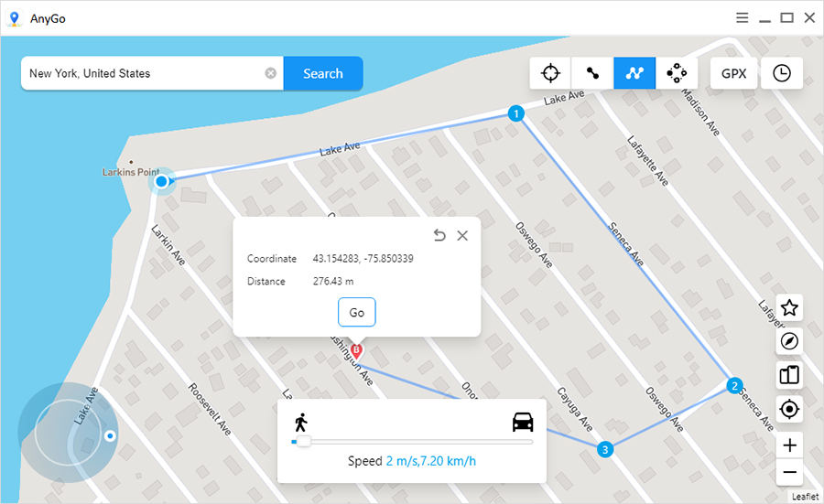Open the history records clock icon
This screenshot has width=824, height=504.
[x=782, y=73]
